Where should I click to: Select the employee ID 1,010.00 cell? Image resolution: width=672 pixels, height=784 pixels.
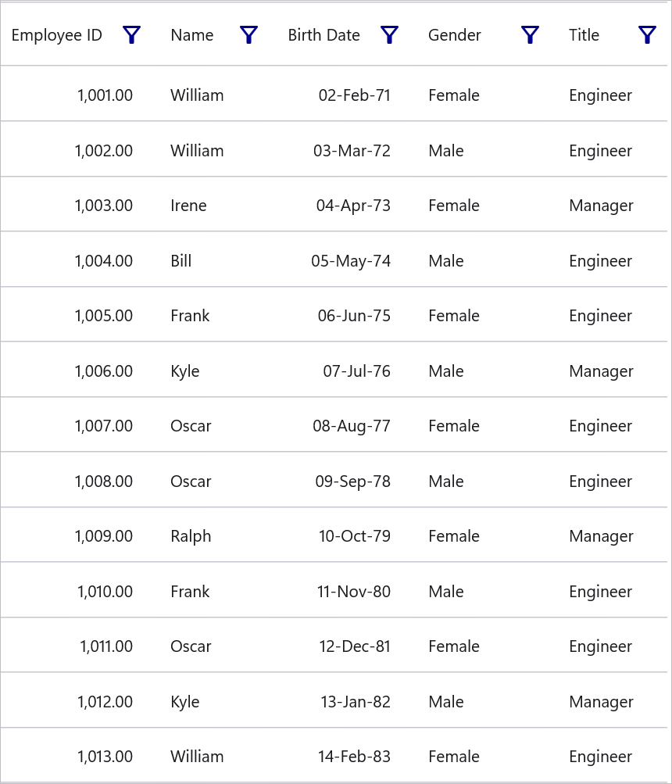click(105, 592)
